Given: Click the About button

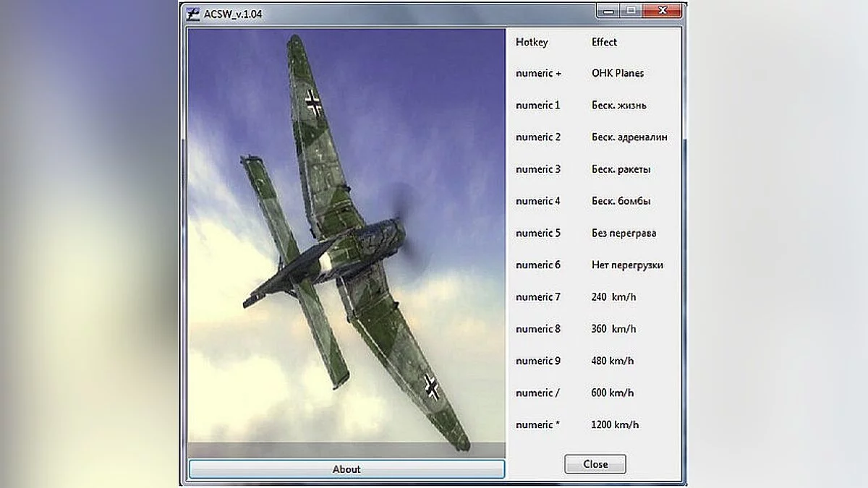Looking at the screenshot, I should (x=346, y=468).
